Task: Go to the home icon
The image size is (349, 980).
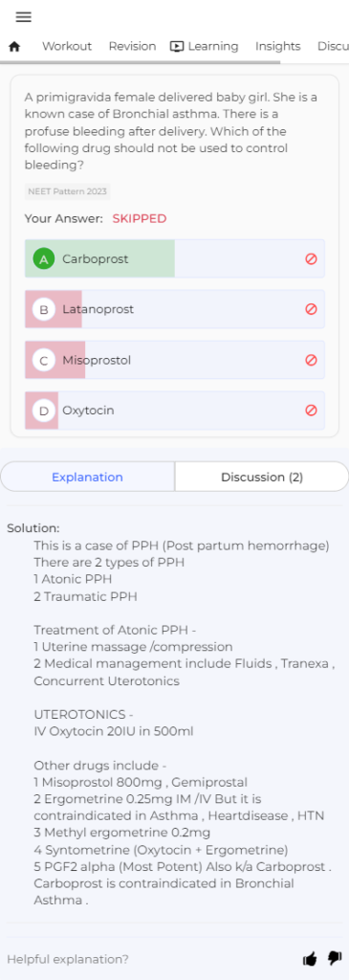Action: click(14, 47)
